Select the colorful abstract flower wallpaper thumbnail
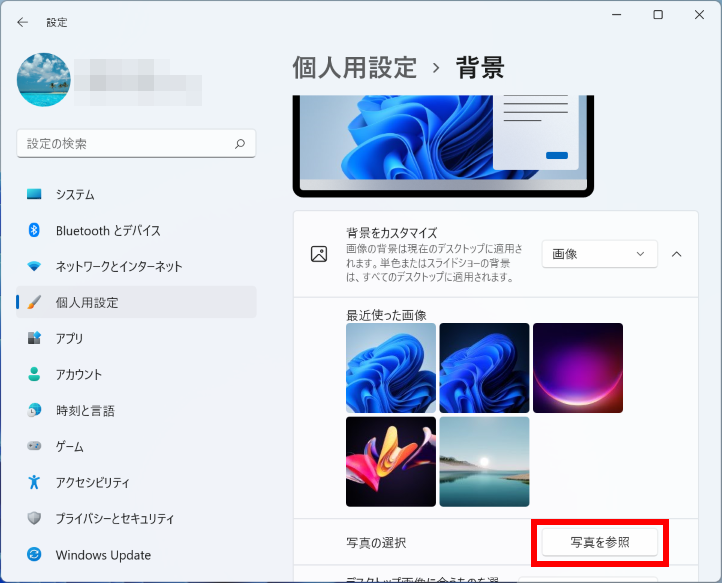This screenshot has width=722, height=583. point(391,461)
